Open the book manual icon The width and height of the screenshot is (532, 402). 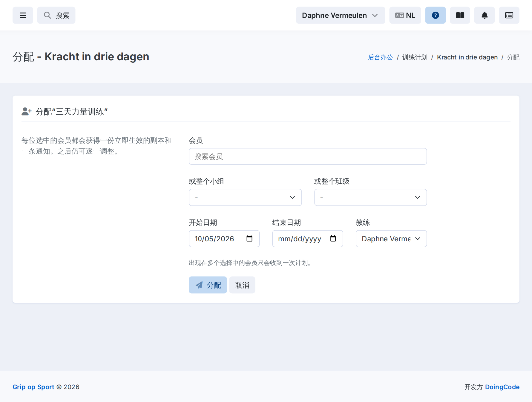coord(460,15)
